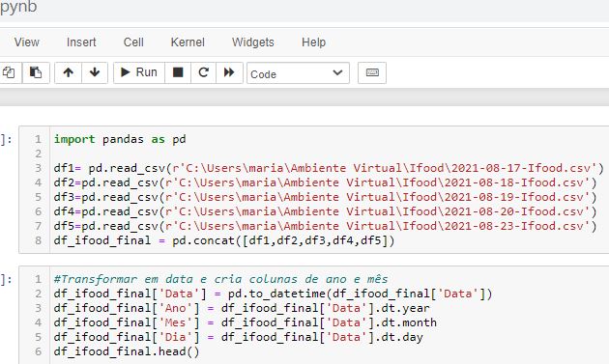Open the View menu
The height and width of the screenshot is (364, 609).
click(27, 42)
